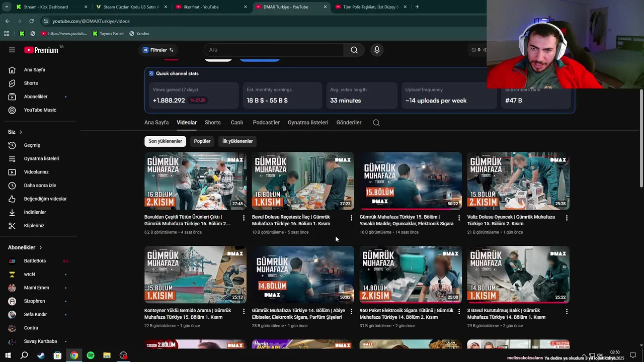Reload the page with browser refresh icon
644x362 pixels.
point(31,21)
